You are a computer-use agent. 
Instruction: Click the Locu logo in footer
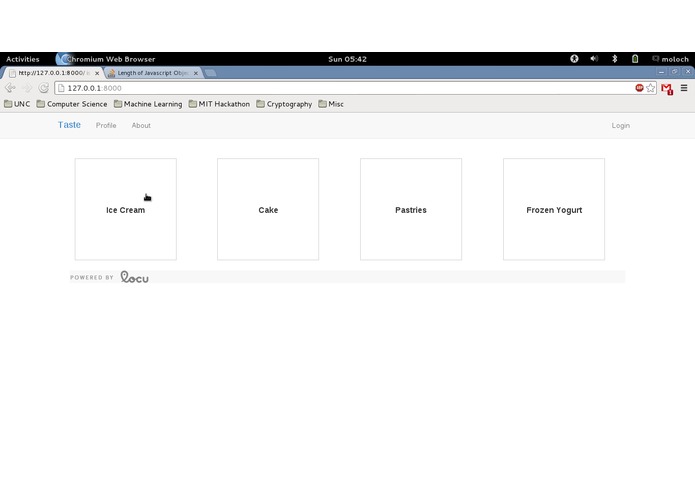134,277
